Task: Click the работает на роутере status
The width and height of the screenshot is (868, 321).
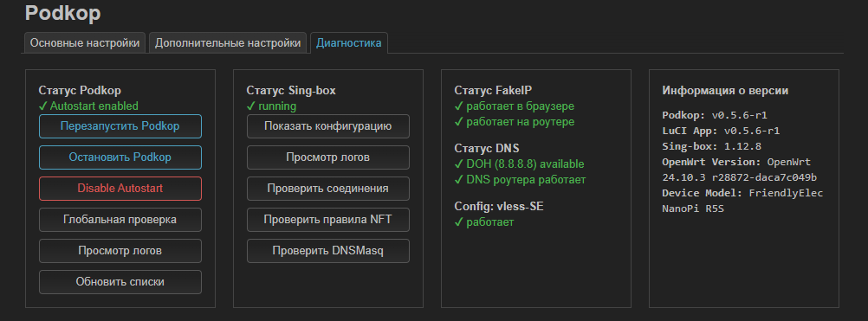Action: (515, 121)
